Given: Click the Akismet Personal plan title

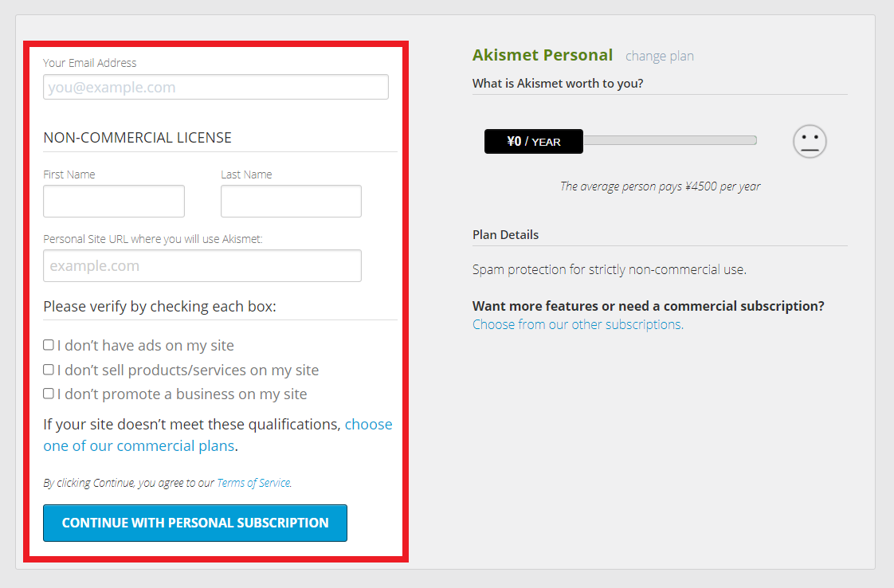Looking at the screenshot, I should 542,55.
